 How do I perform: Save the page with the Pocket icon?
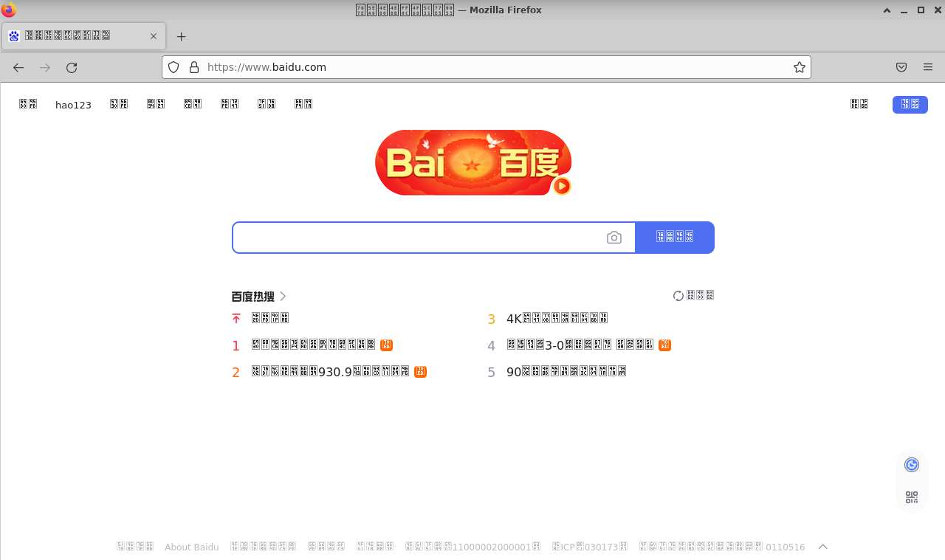point(901,67)
